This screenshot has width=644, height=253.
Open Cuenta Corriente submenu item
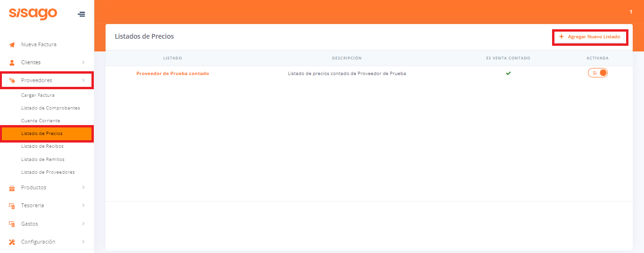pyautogui.click(x=41, y=121)
